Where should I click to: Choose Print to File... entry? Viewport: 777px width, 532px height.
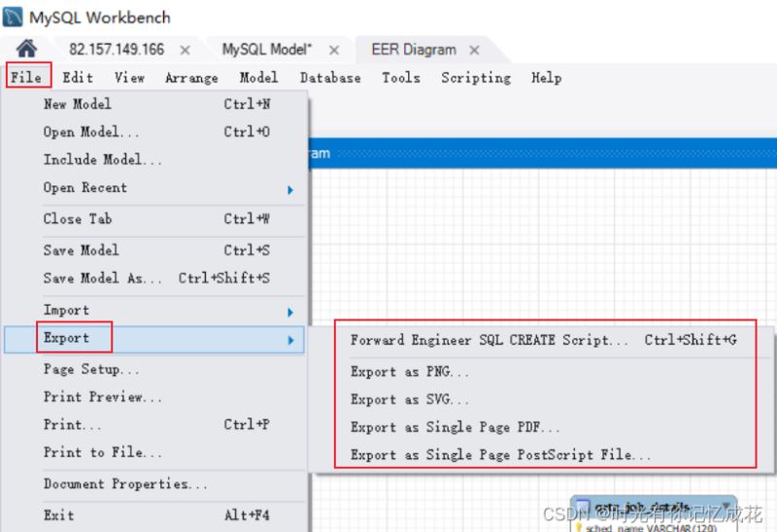(x=154, y=452)
